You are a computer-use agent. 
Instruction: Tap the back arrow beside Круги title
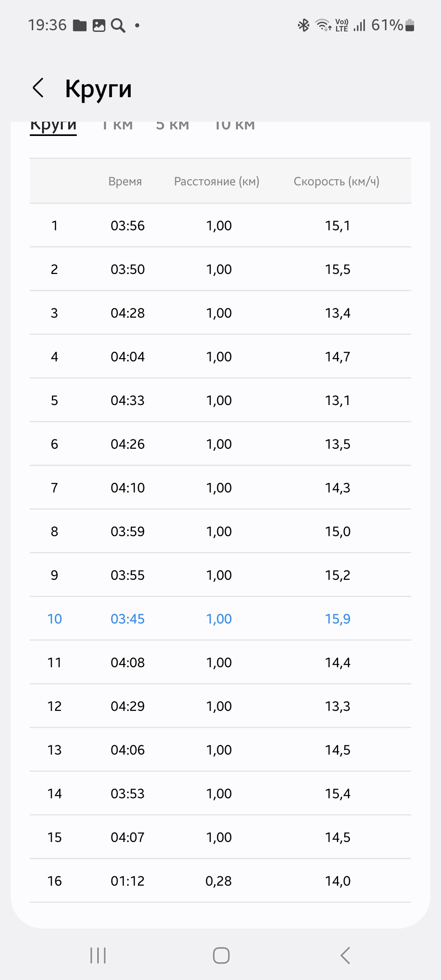[38, 88]
